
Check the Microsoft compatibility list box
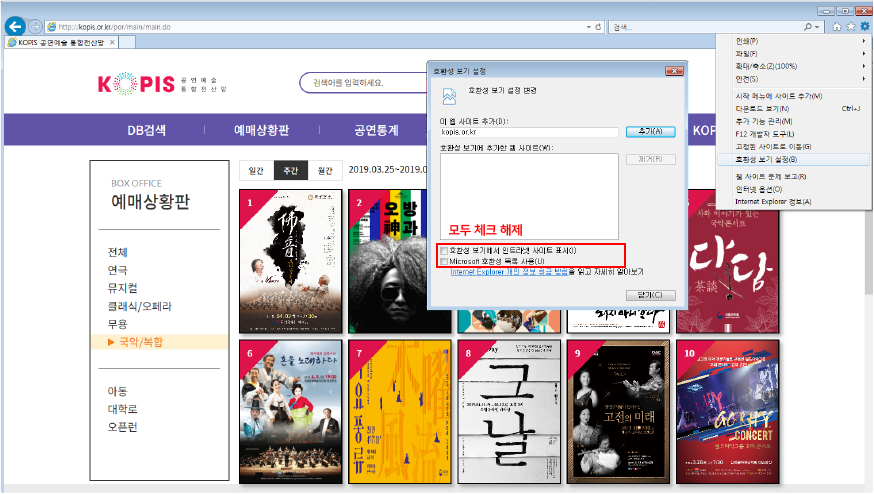click(x=444, y=261)
